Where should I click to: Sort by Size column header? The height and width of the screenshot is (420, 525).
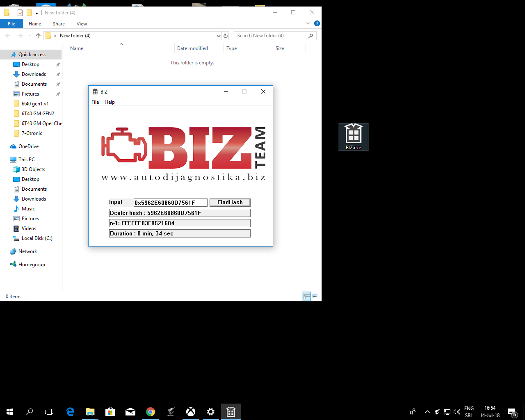click(280, 48)
